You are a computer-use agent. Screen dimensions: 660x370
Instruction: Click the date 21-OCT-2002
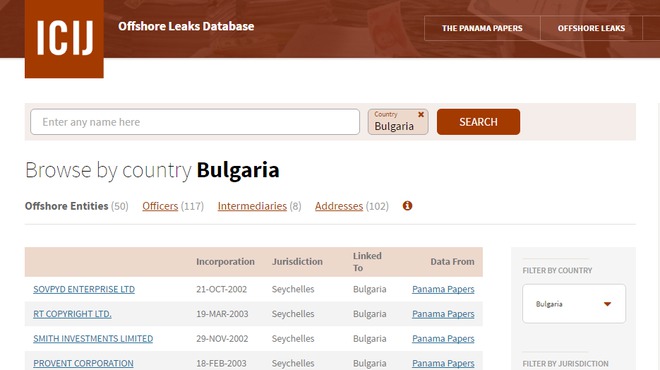pyautogui.click(x=221, y=289)
